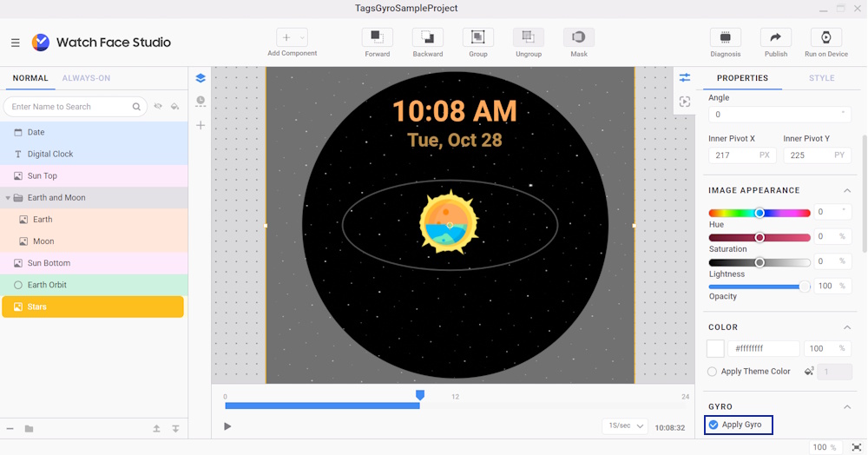Click the white color swatch
868x455 pixels.
coord(715,348)
